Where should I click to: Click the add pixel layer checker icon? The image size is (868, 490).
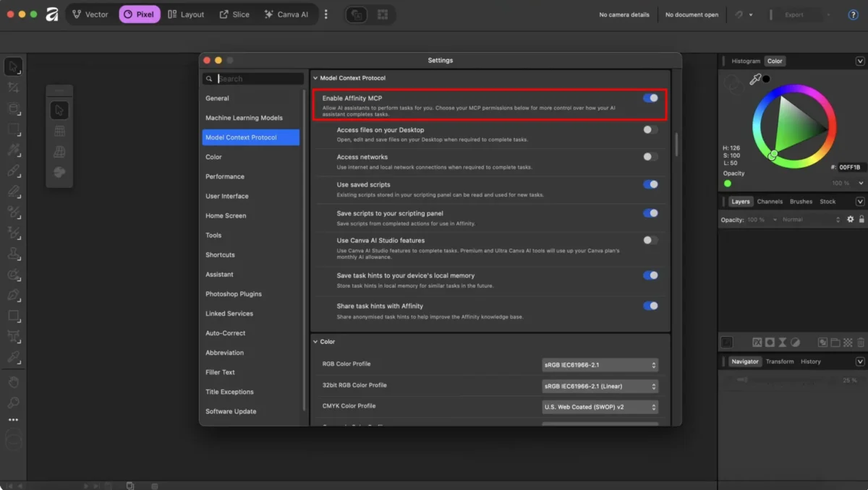(x=848, y=343)
